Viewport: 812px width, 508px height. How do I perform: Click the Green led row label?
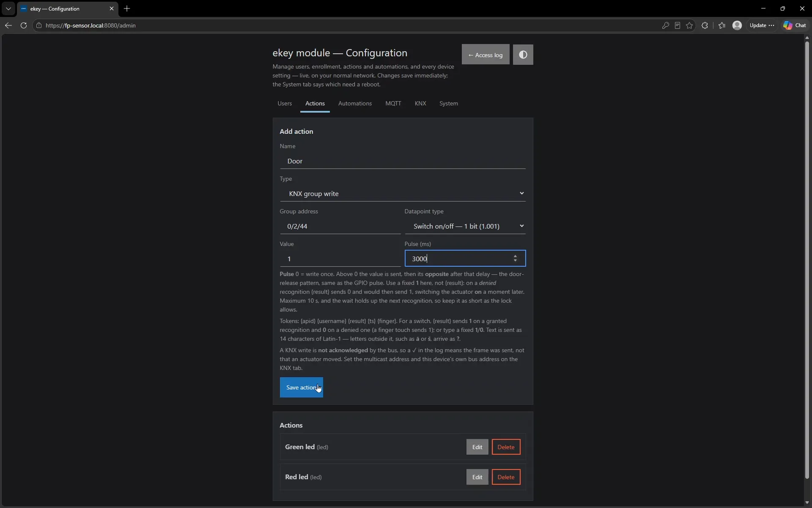pyautogui.click(x=307, y=447)
